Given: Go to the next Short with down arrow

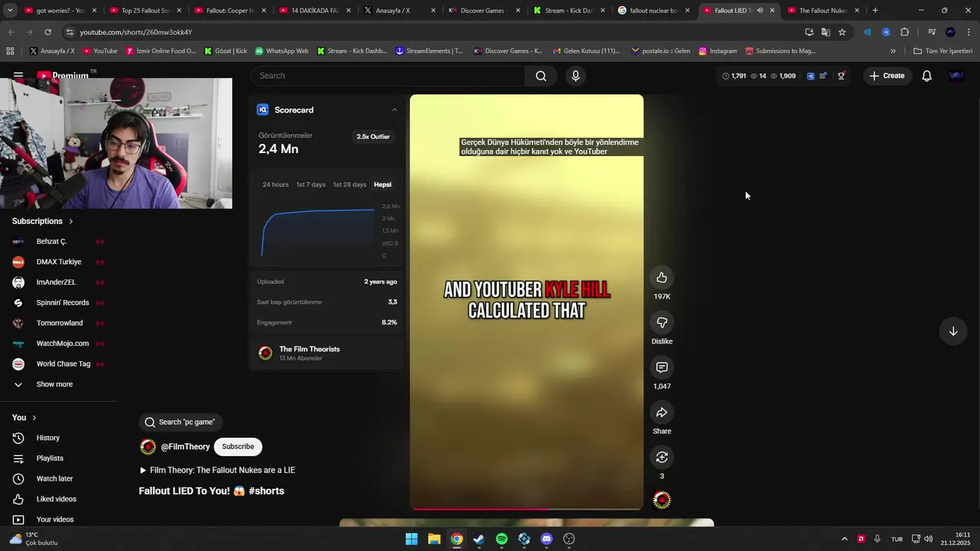Looking at the screenshot, I should 953,331.
